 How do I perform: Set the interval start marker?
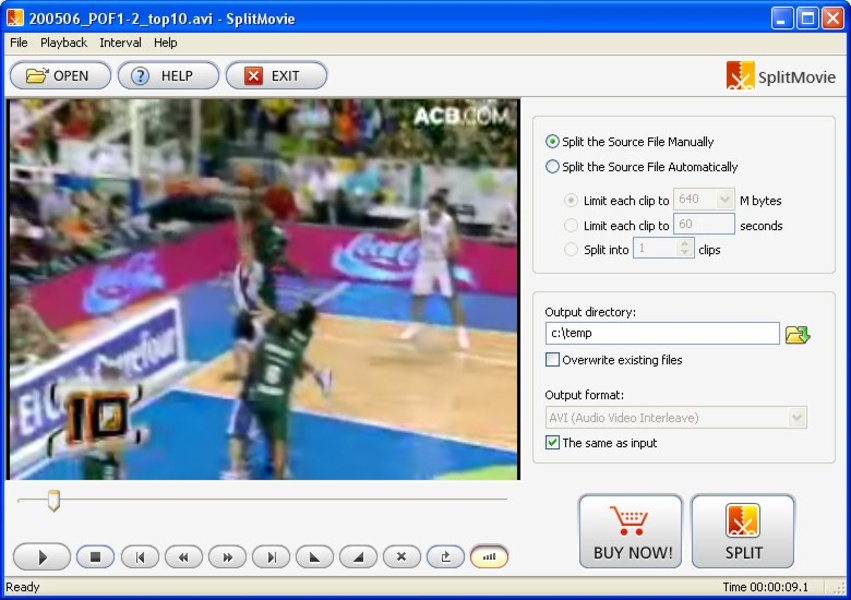click(314, 557)
